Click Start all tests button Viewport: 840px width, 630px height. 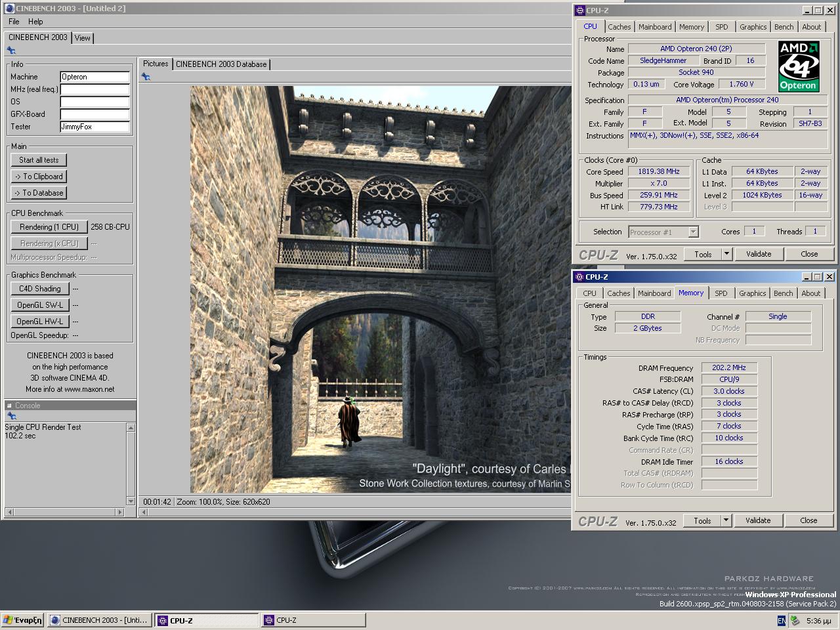pyautogui.click(x=39, y=160)
